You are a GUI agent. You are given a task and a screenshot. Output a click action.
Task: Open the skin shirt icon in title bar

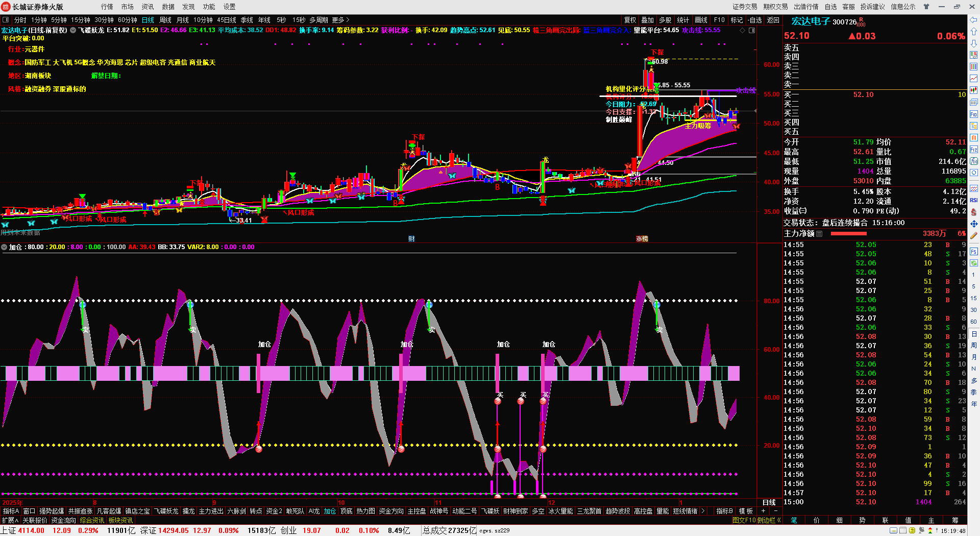coord(926,7)
